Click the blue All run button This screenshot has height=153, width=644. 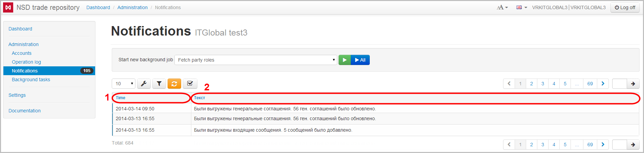(x=360, y=60)
